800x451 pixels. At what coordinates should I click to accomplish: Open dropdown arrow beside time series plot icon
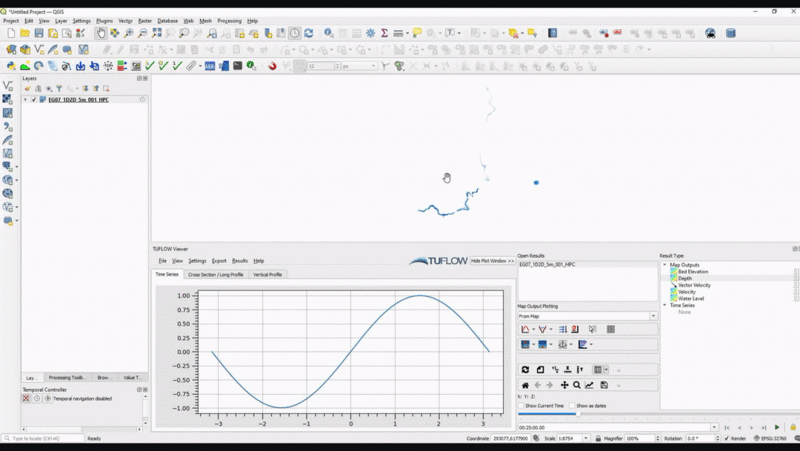[534, 330]
